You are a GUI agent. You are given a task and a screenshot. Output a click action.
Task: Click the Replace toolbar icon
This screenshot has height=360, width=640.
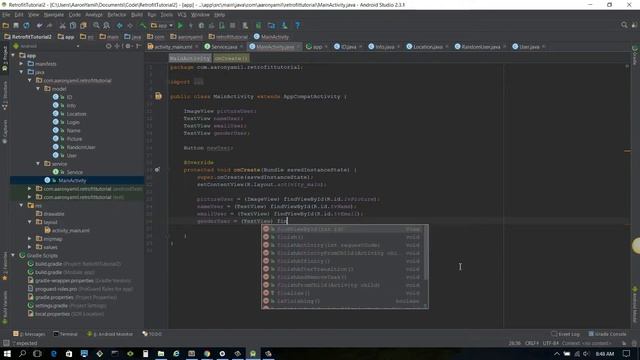[107, 25]
